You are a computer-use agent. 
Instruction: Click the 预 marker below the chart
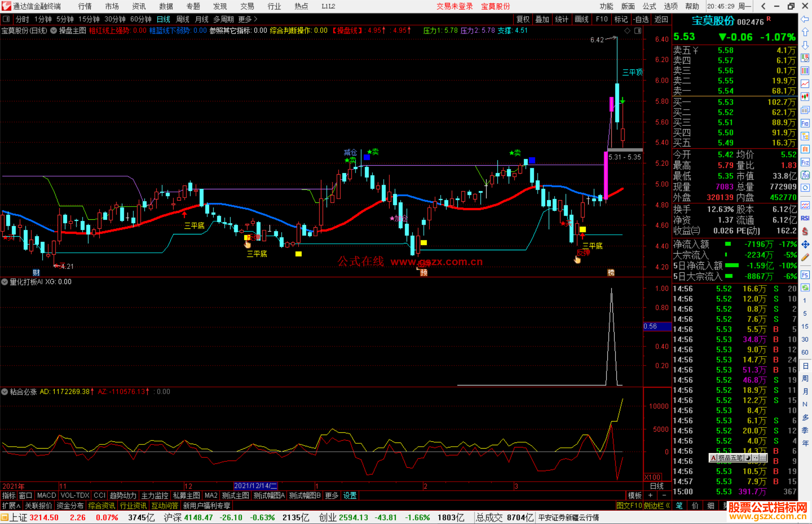(x=424, y=273)
